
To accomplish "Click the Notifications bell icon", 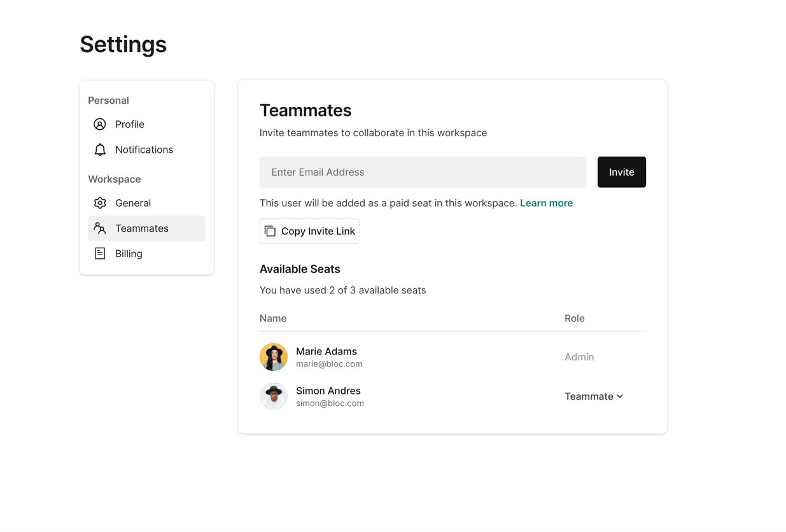I will [x=100, y=150].
